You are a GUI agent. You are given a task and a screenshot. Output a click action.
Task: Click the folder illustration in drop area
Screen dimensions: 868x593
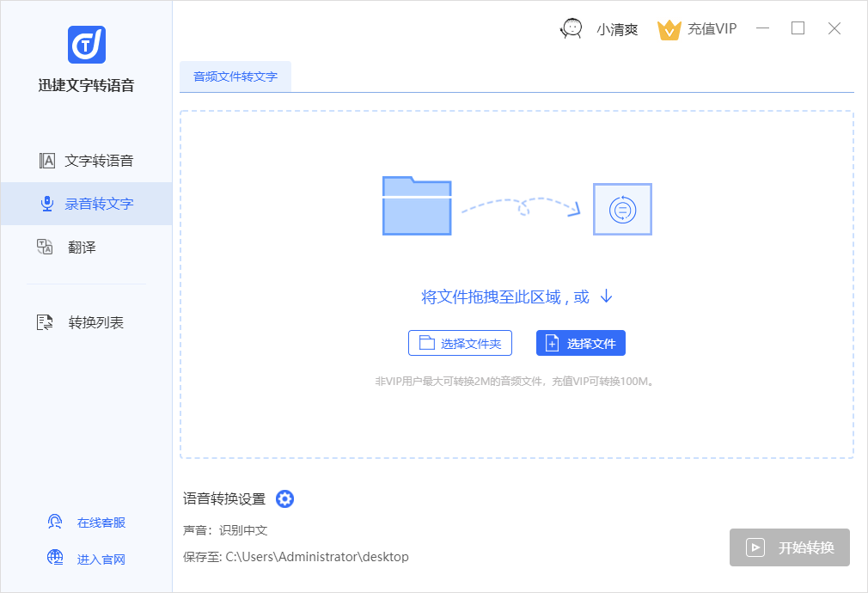tap(417, 205)
